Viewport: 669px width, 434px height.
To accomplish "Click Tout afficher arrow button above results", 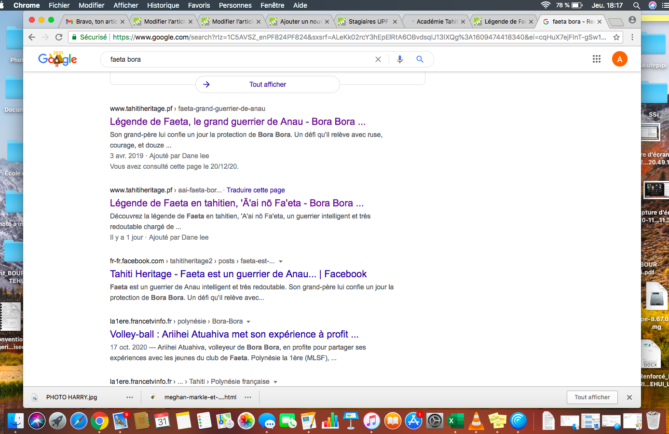I will 268,84.
